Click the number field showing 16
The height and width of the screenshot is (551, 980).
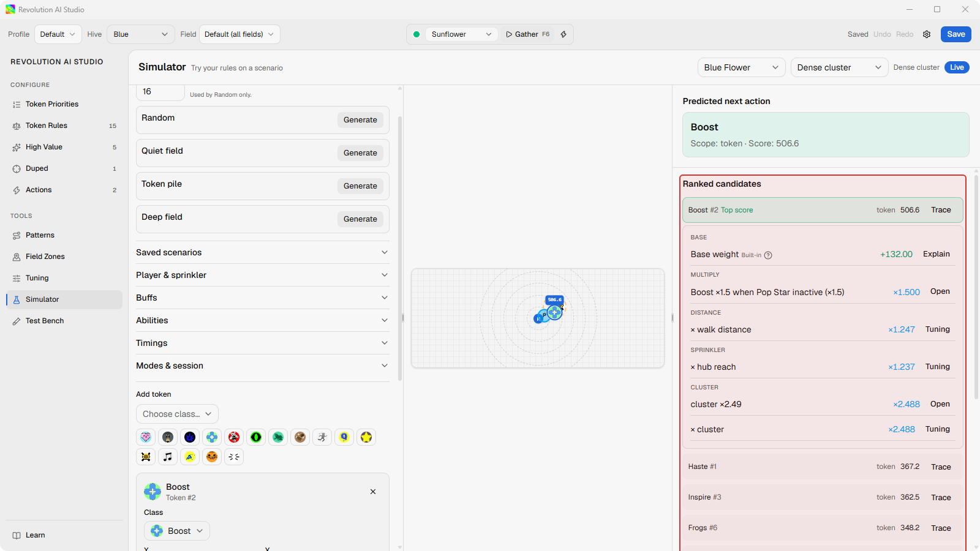coord(160,92)
